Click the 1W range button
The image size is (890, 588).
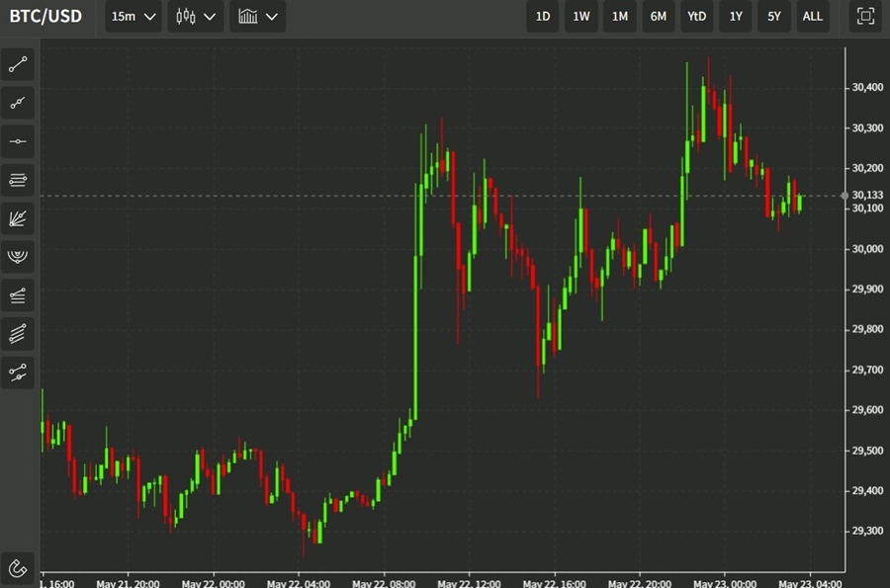click(581, 17)
